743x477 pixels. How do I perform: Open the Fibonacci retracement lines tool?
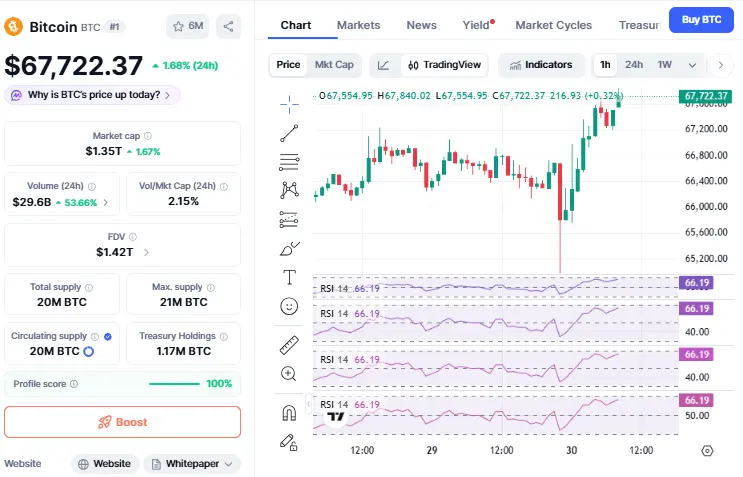[289, 162]
